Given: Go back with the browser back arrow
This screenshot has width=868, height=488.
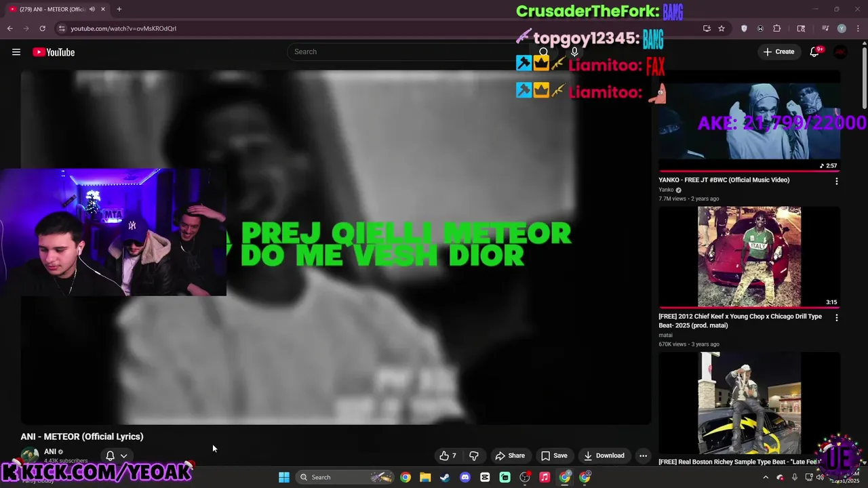Looking at the screenshot, I should click(9, 28).
